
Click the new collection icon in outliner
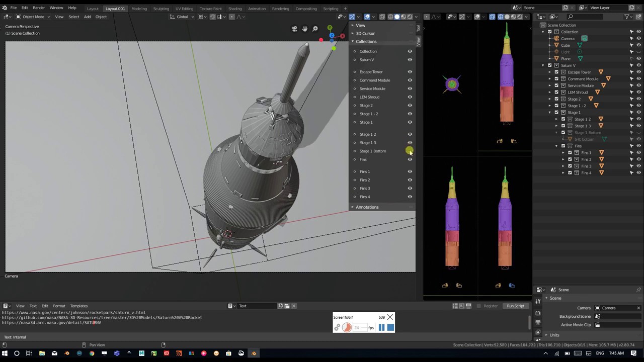639,17
